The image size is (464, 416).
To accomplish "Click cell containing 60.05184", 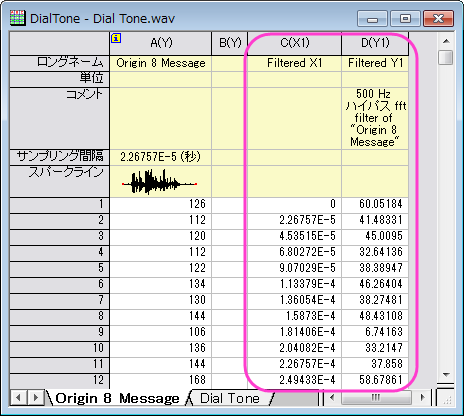I will pos(375,204).
